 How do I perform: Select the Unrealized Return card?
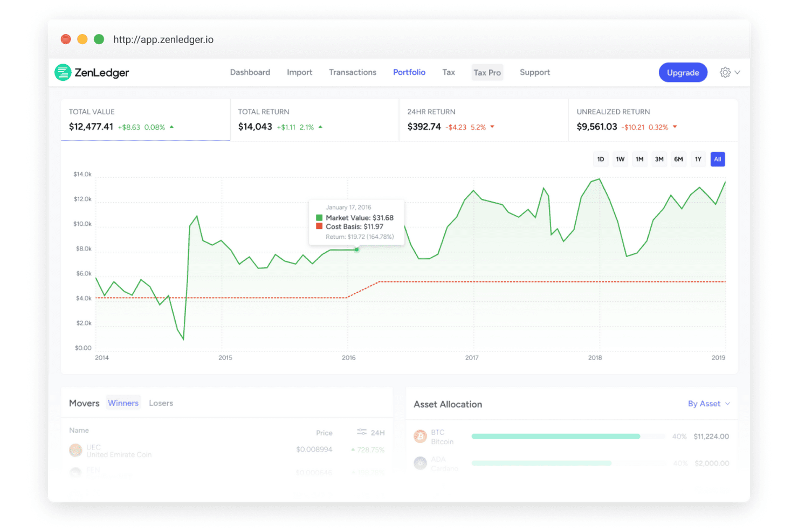653,120
